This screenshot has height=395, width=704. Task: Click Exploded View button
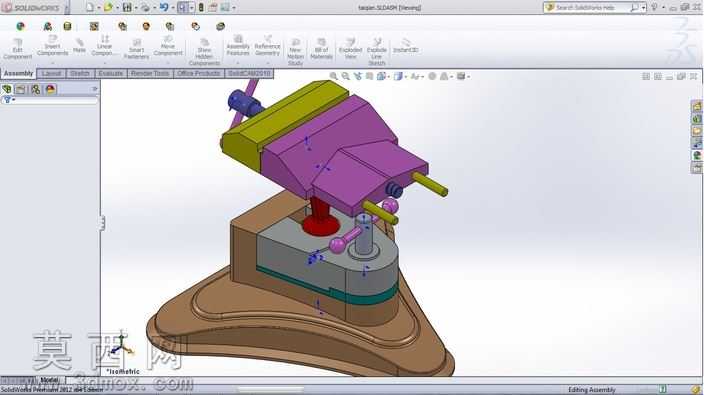coord(350,49)
